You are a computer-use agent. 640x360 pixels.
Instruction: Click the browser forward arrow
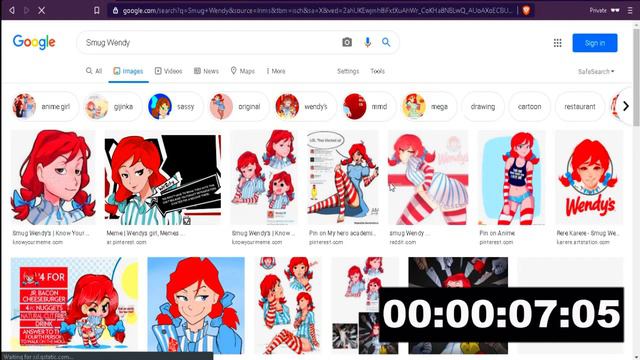click(x=27, y=10)
